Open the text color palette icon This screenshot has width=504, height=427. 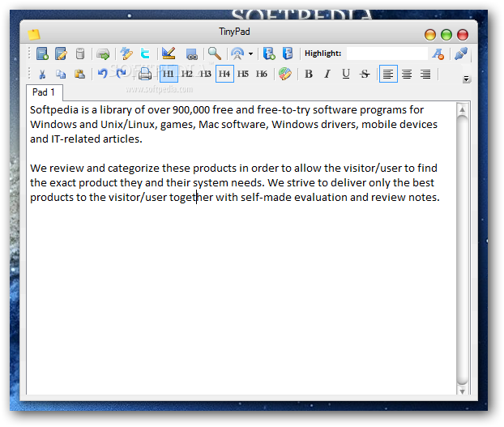tap(285, 74)
